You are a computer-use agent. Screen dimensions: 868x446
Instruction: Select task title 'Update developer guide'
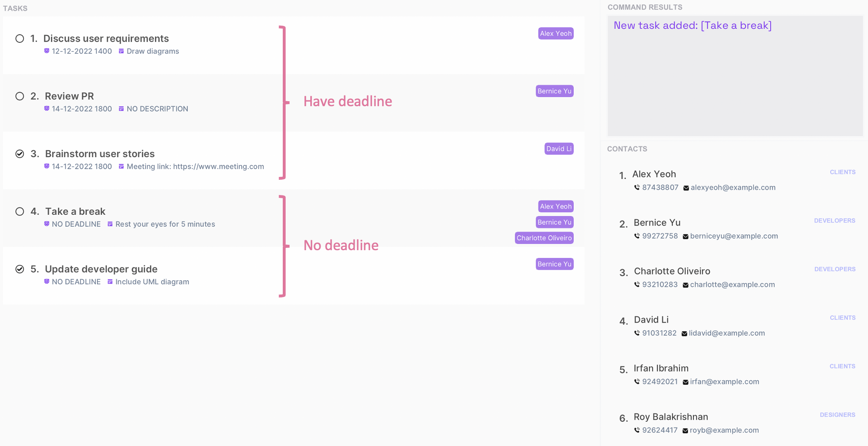click(x=101, y=269)
